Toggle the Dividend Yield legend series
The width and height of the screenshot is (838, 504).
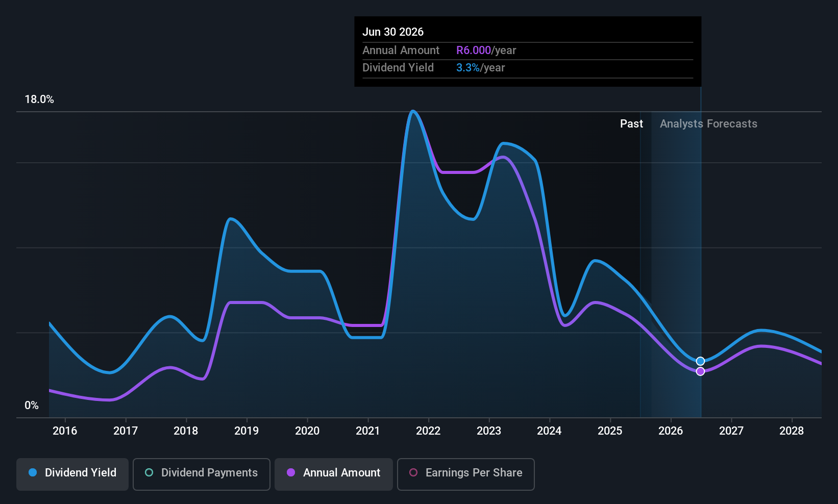72,474
